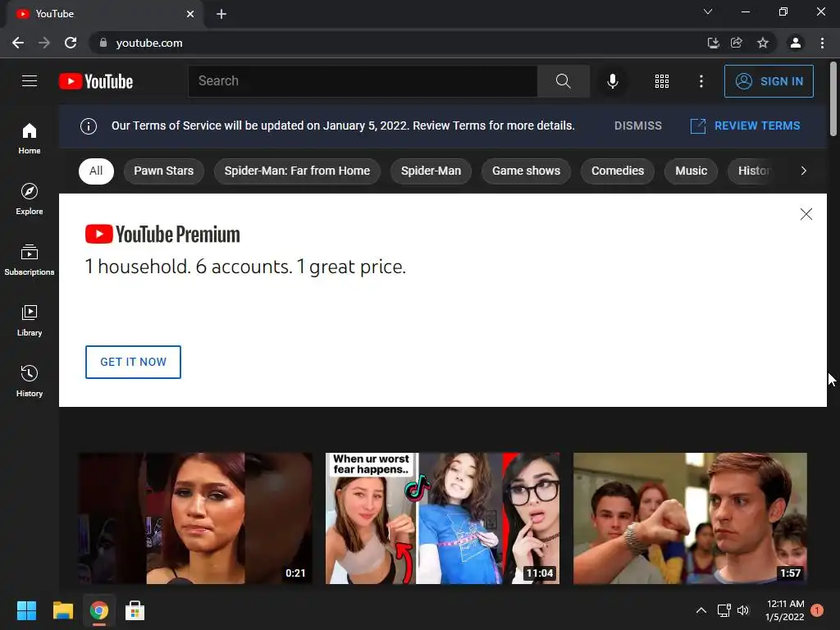Click the YouTube Premium logo
840x630 pixels.
[162, 234]
